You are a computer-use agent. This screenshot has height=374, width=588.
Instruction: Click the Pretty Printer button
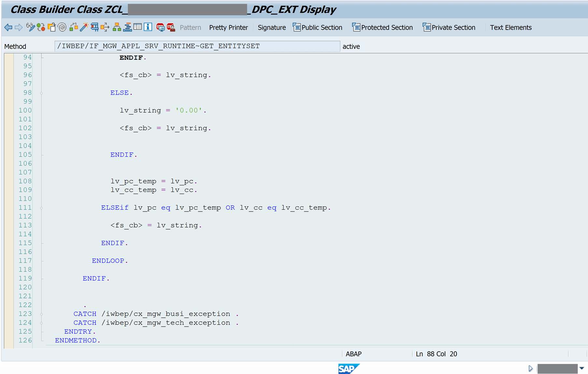[x=228, y=27]
